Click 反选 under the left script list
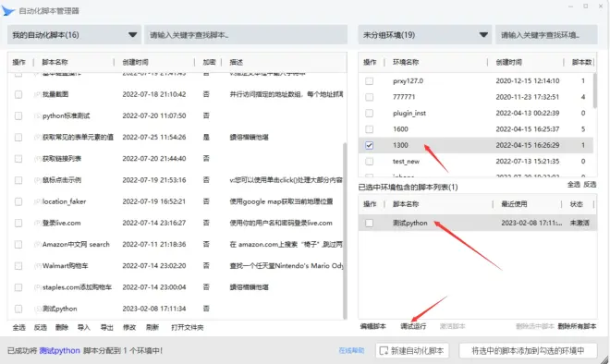Screen dimensions: 610x364 coord(41,327)
